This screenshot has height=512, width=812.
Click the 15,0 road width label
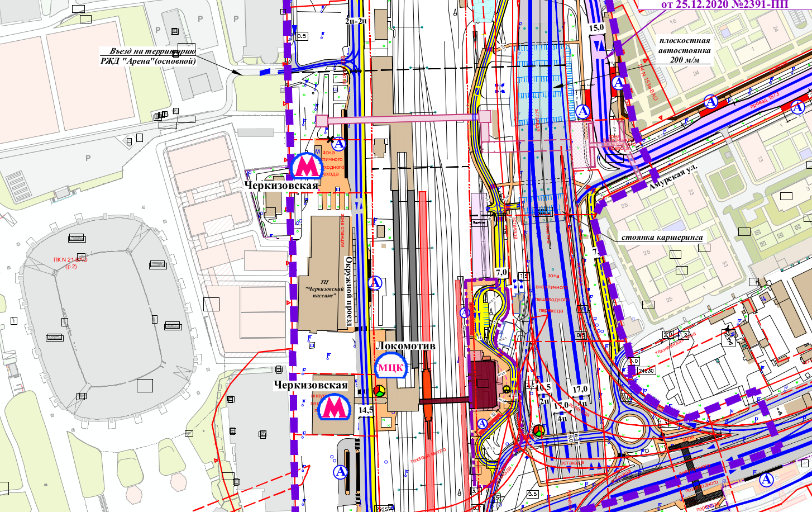click(x=596, y=27)
